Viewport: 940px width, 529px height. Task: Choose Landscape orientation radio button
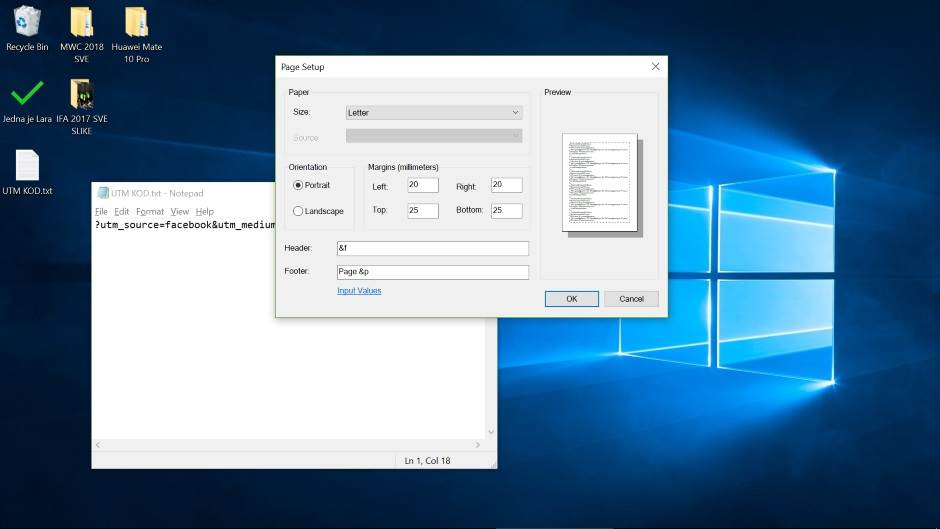298,211
